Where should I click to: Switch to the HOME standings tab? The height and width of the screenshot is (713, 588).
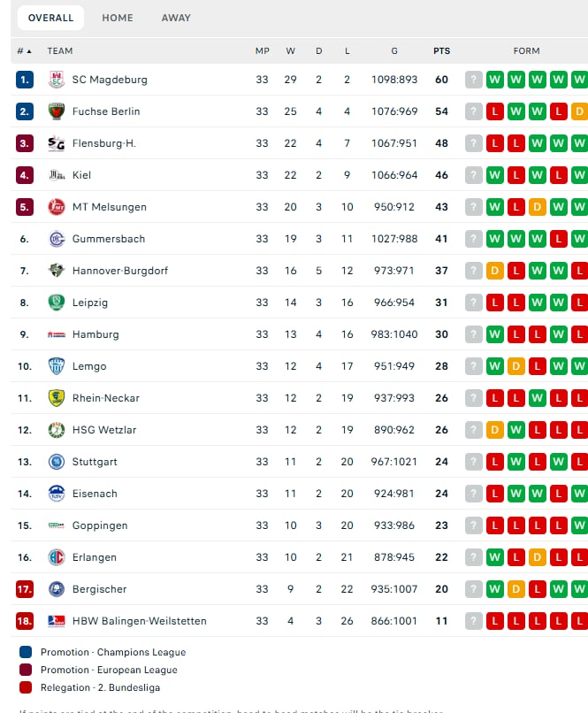[118, 18]
